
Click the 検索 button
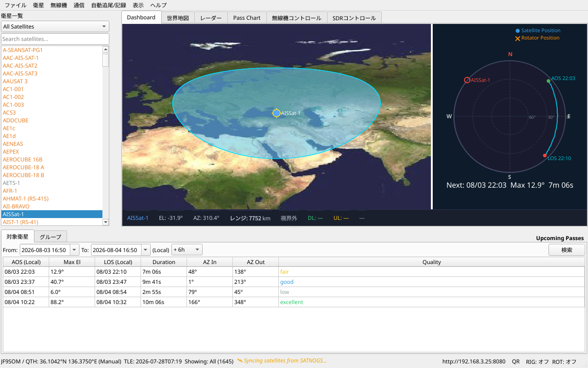[x=567, y=250]
